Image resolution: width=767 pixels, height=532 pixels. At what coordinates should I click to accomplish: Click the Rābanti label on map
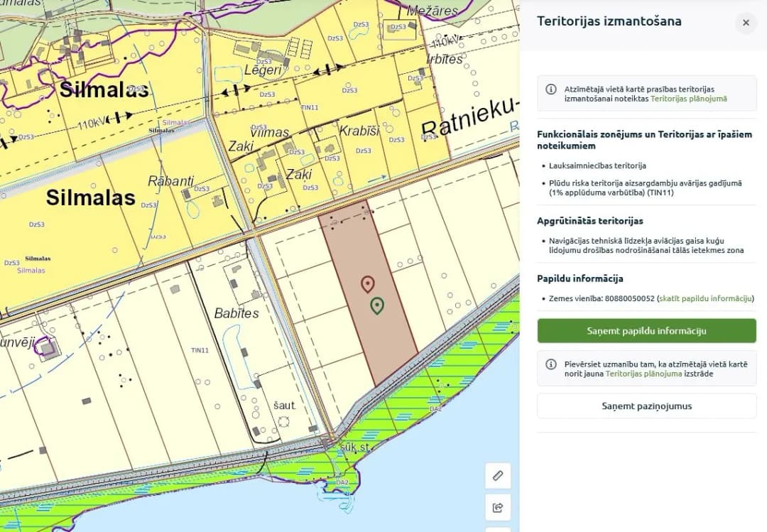170,181
